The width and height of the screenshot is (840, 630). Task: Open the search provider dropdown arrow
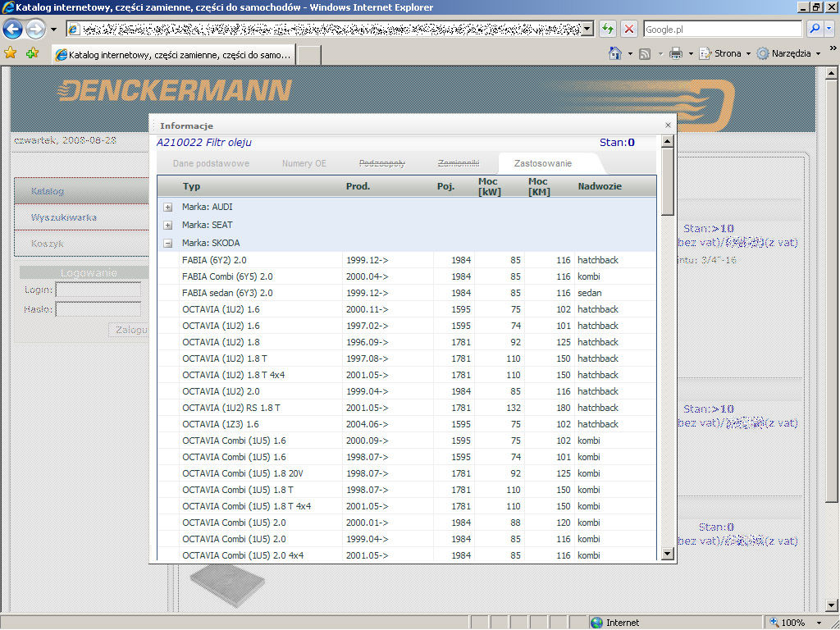click(x=829, y=29)
